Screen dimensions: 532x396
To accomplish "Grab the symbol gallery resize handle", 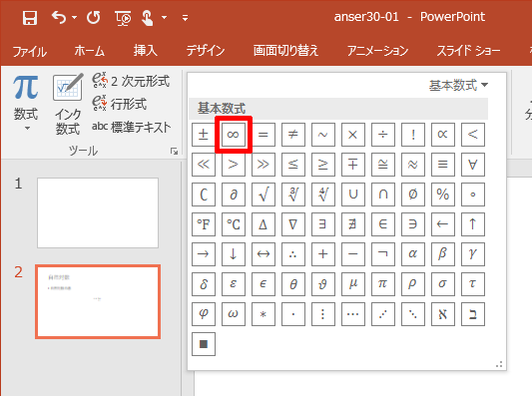I will 499,364.
